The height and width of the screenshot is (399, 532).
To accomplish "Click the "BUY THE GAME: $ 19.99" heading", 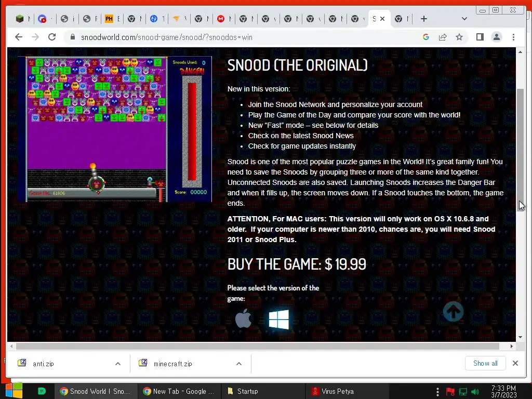I will click(x=297, y=264).
